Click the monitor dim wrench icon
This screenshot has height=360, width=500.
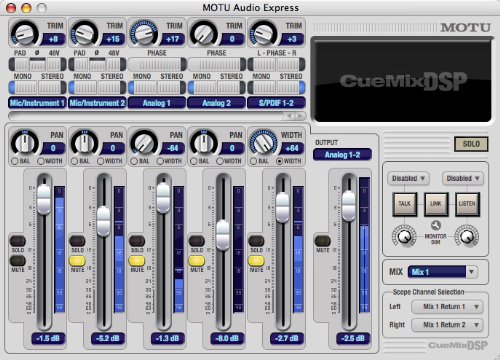click(x=436, y=225)
